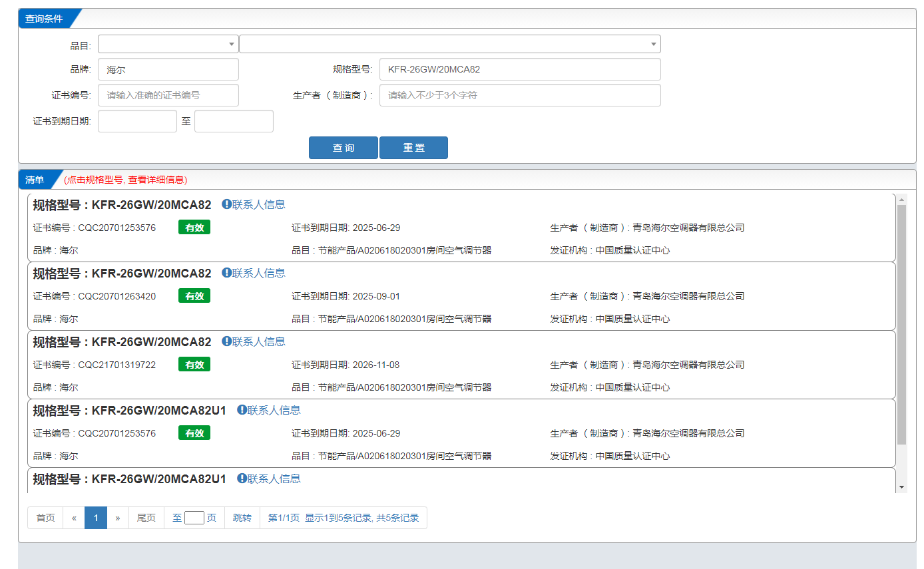The width and height of the screenshot is (924, 569).
Task: Click the 查询 search button
Action: coord(343,148)
